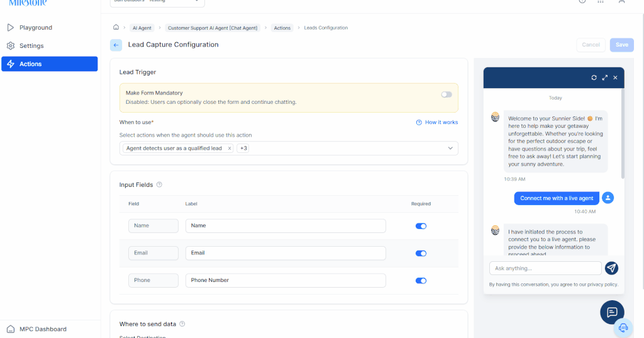Click the Milestone logo
644x338 pixels.
pos(28,3)
